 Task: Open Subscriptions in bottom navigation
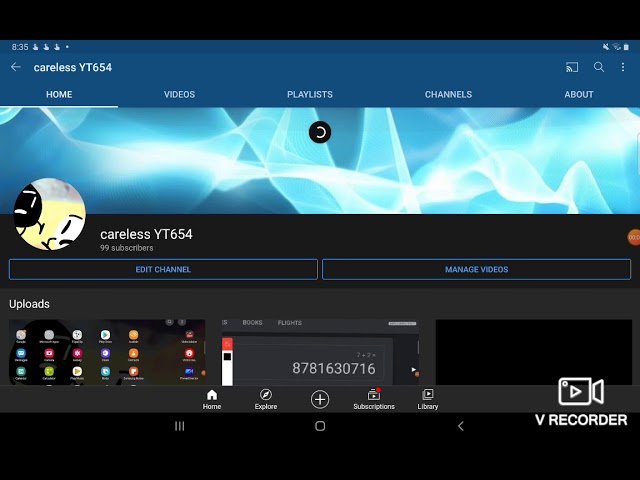point(374,400)
